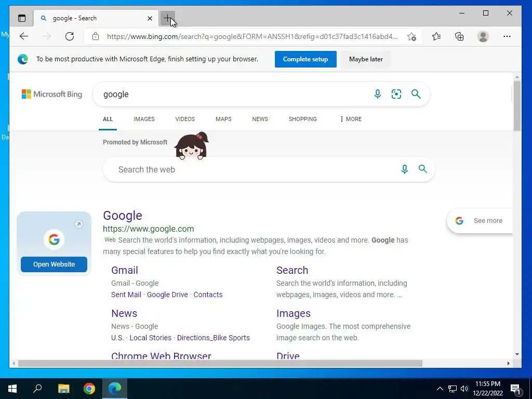
Task: Add this page to favorites star
Action: pyautogui.click(x=411, y=37)
